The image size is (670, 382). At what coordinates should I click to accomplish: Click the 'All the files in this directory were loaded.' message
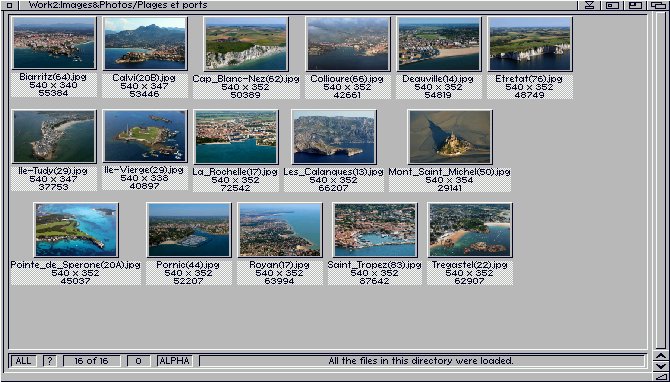click(x=421, y=361)
